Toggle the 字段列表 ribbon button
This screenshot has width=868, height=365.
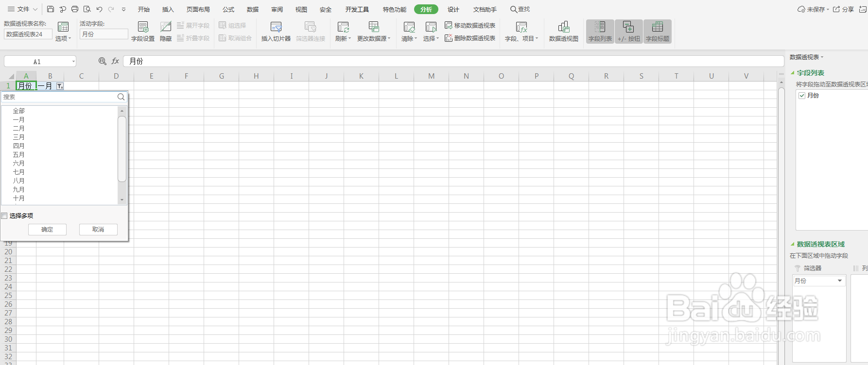pyautogui.click(x=600, y=32)
